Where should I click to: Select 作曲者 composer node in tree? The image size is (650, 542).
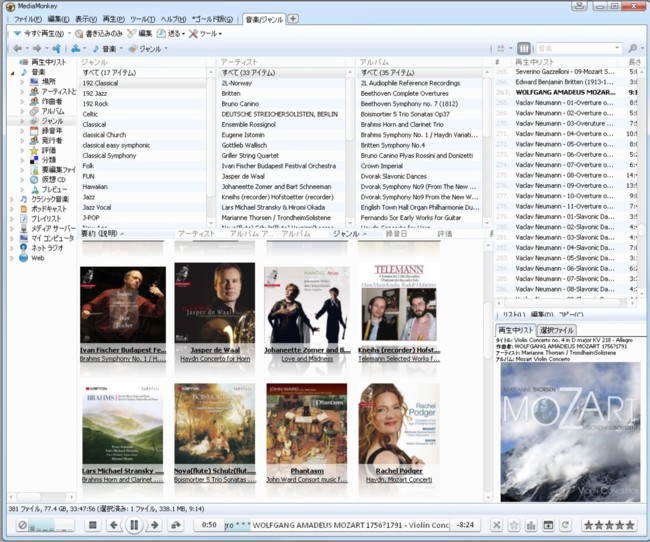coord(51,101)
